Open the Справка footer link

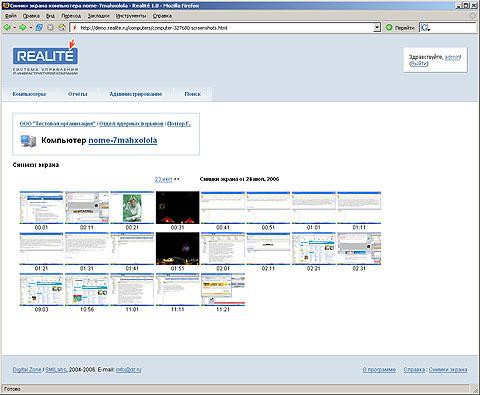pos(414,370)
